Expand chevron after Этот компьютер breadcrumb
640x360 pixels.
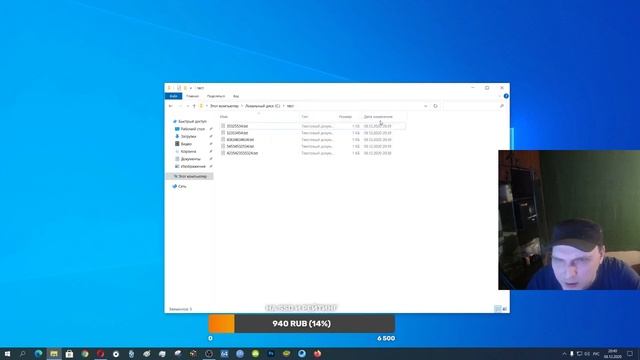(x=242, y=106)
